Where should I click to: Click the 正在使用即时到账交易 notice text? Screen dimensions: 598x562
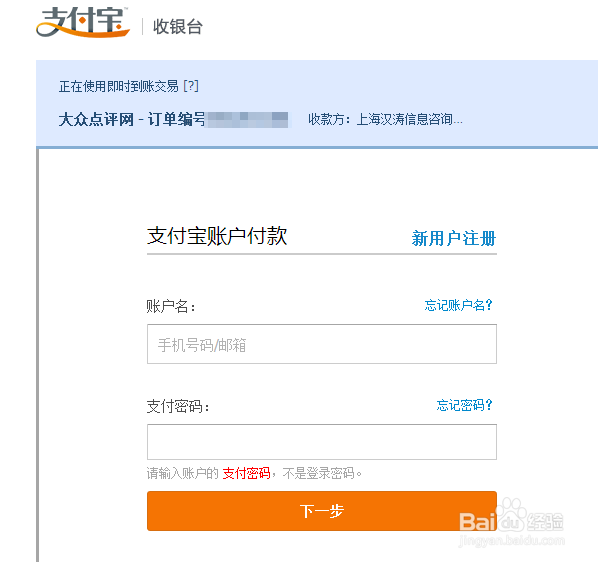tap(119, 86)
